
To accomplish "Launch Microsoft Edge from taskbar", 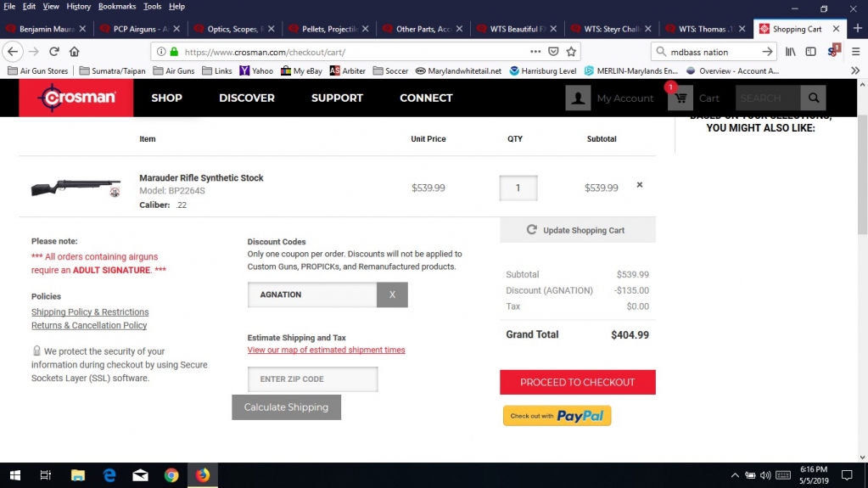I will pyautogui.click(x=109, y=475).
